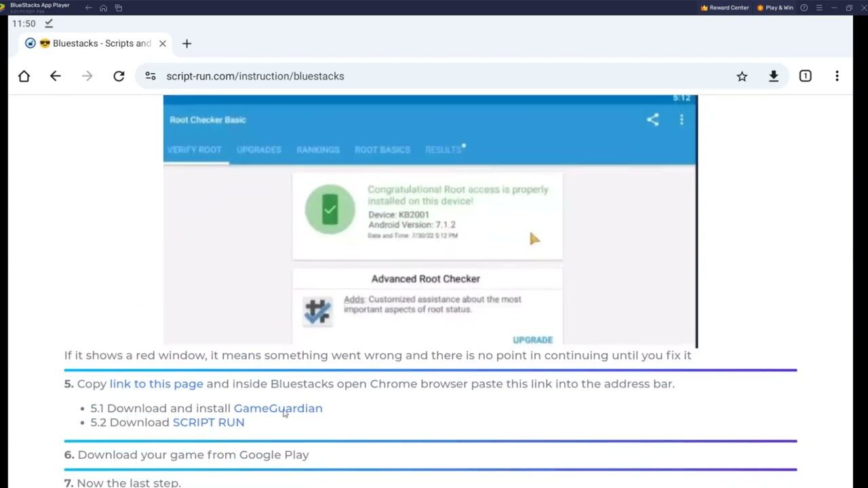868x488 pixels.
Task: Bookmark this page with the star
Action: tap(742, 77)
